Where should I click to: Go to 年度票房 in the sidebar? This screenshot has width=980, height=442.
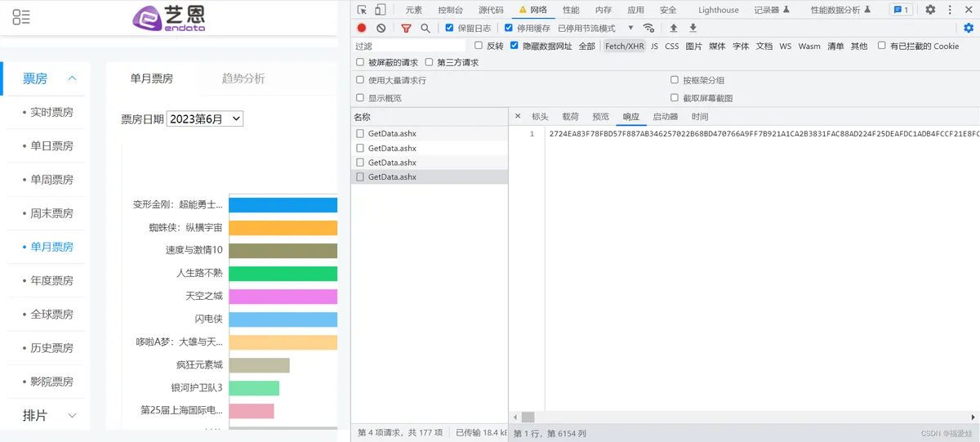[x=51, y=280]
